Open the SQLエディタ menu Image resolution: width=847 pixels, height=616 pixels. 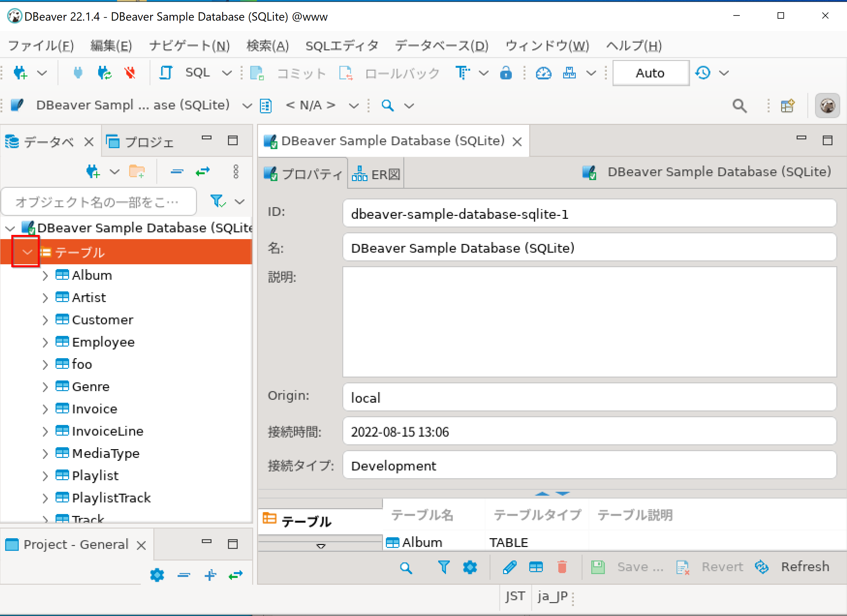(x=342, y=45)
